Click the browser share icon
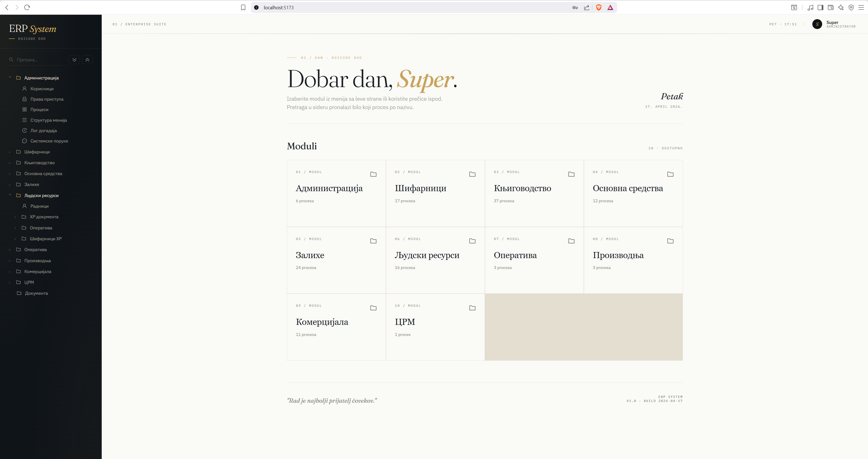The width and height of the screenshot is (868, 459). (x=587, y=7)
